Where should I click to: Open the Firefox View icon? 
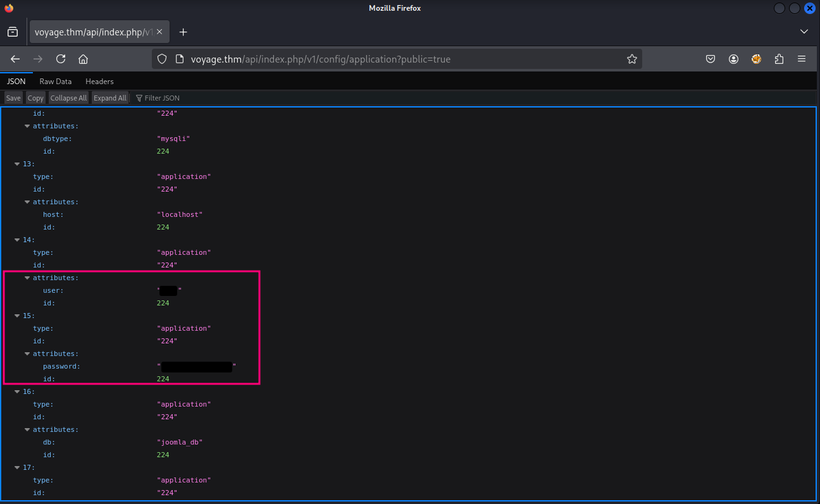click(13, 32)
